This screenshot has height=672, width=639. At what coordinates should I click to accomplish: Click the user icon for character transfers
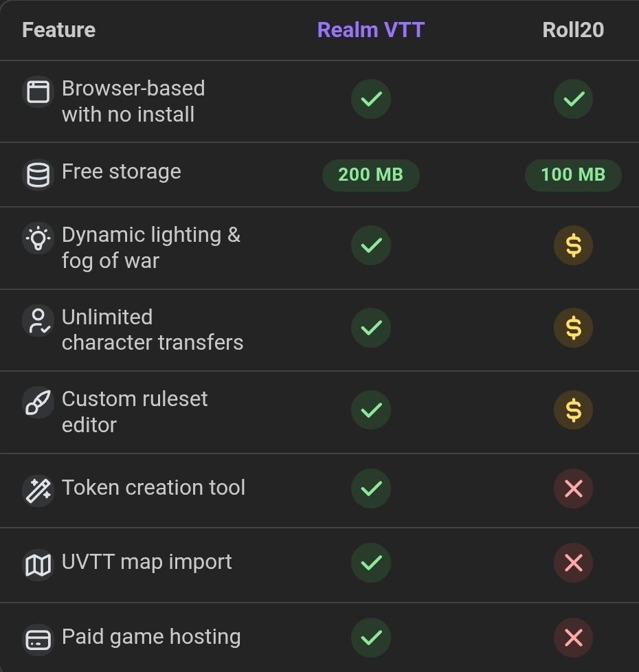click(x=38, y=321)
